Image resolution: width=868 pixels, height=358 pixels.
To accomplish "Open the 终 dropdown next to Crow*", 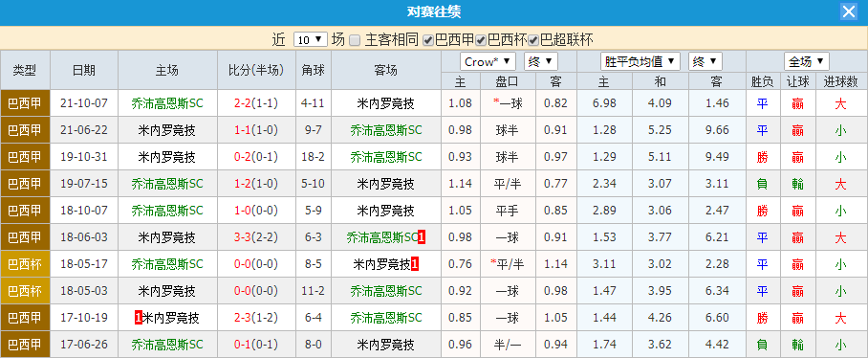I will pyautogui.click(x=541, y=61).
